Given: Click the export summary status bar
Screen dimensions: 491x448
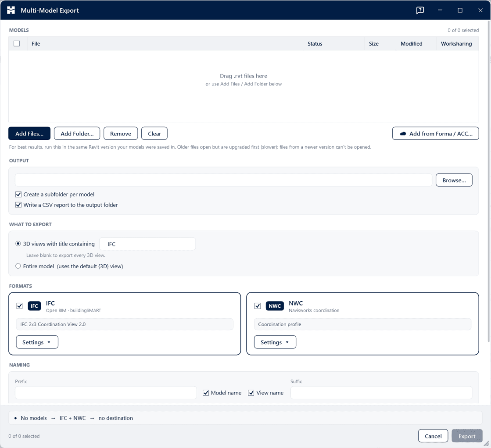Looking at the screenshot, I should [245, 418].
